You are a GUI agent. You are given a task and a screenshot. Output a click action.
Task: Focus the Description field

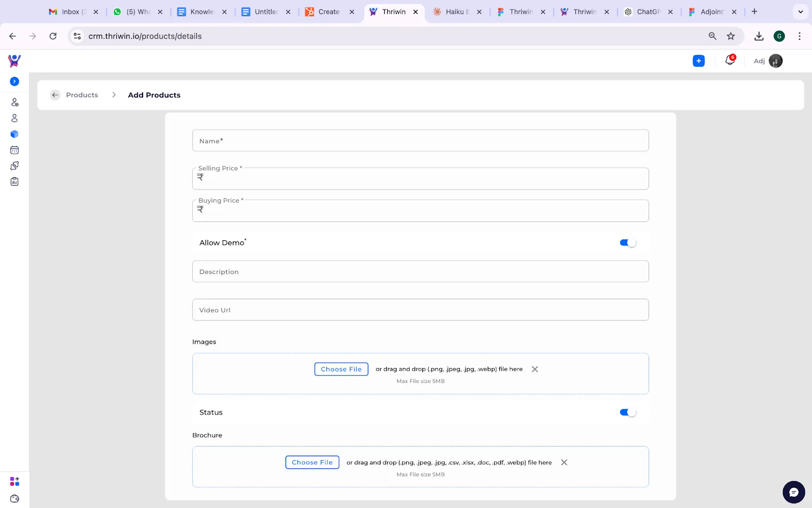[421, 271]
